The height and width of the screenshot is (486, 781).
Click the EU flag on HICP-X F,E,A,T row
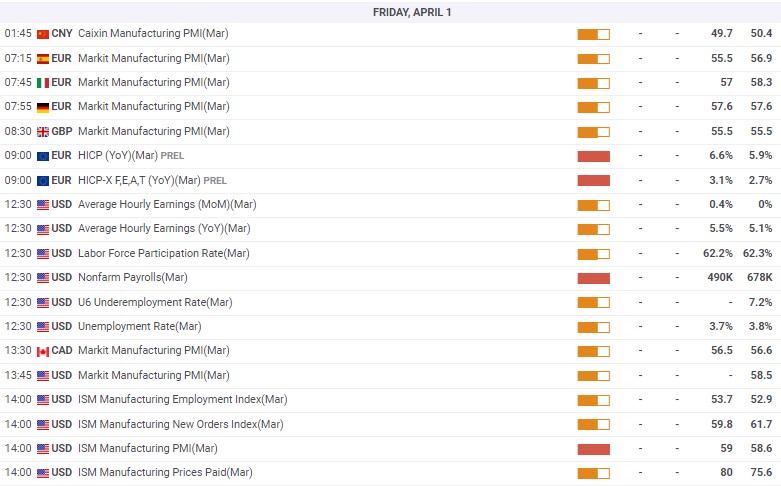[43, 181]
